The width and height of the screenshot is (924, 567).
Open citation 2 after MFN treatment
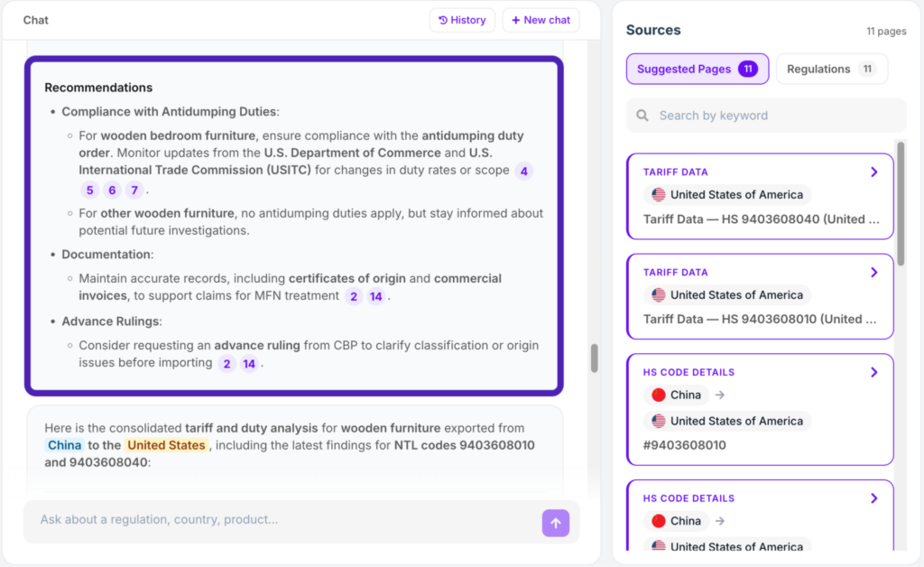click(x=354, y=296)
